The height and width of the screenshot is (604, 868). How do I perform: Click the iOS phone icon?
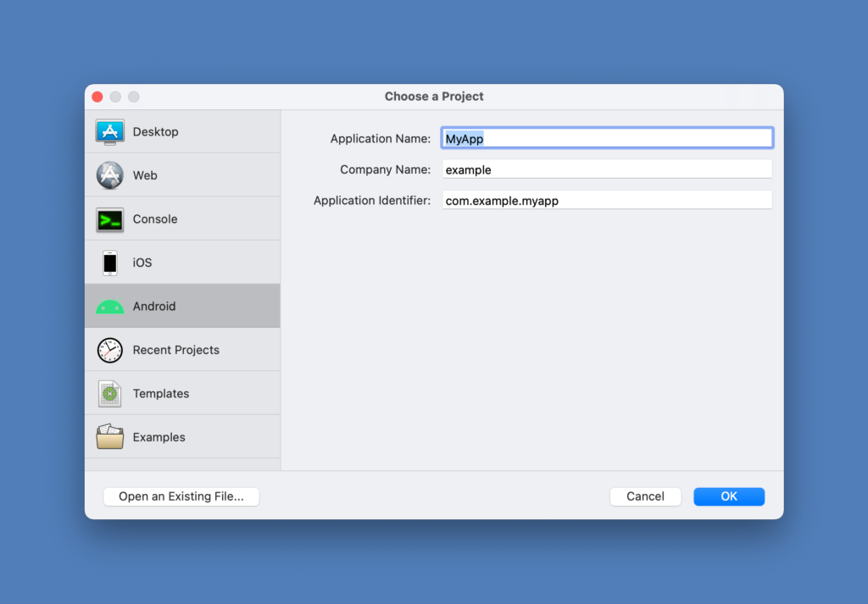click(109, 263)
